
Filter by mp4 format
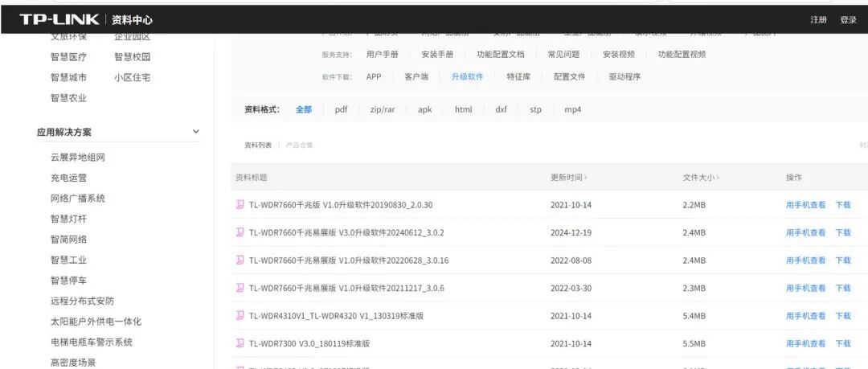click(573, 109)
